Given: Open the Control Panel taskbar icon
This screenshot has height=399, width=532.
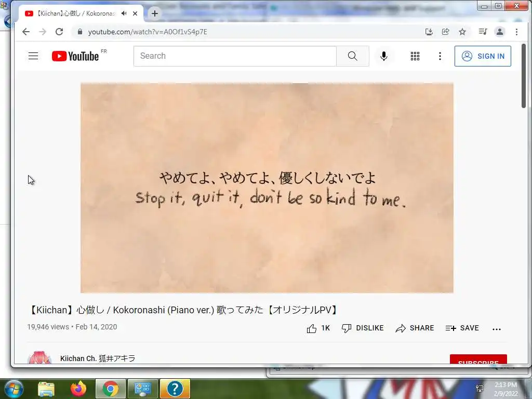Looking at the screenshot, I should 142,389.
